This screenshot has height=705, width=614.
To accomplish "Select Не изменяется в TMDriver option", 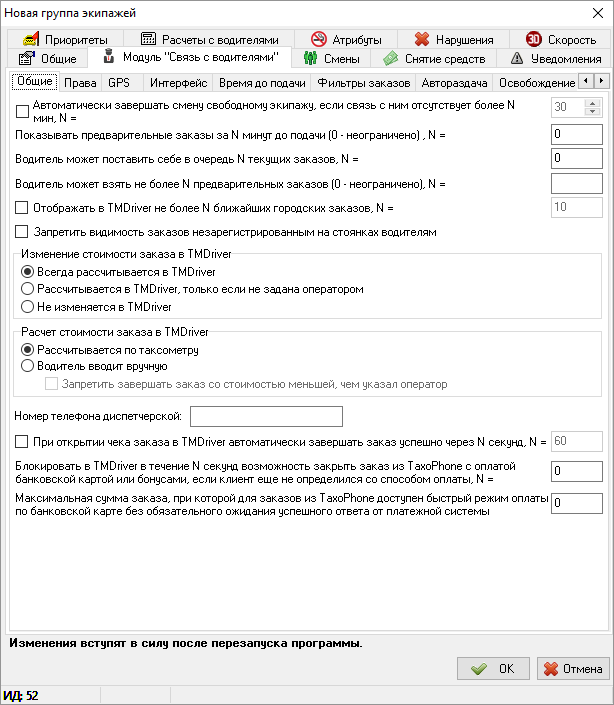I will coord(27,307).
